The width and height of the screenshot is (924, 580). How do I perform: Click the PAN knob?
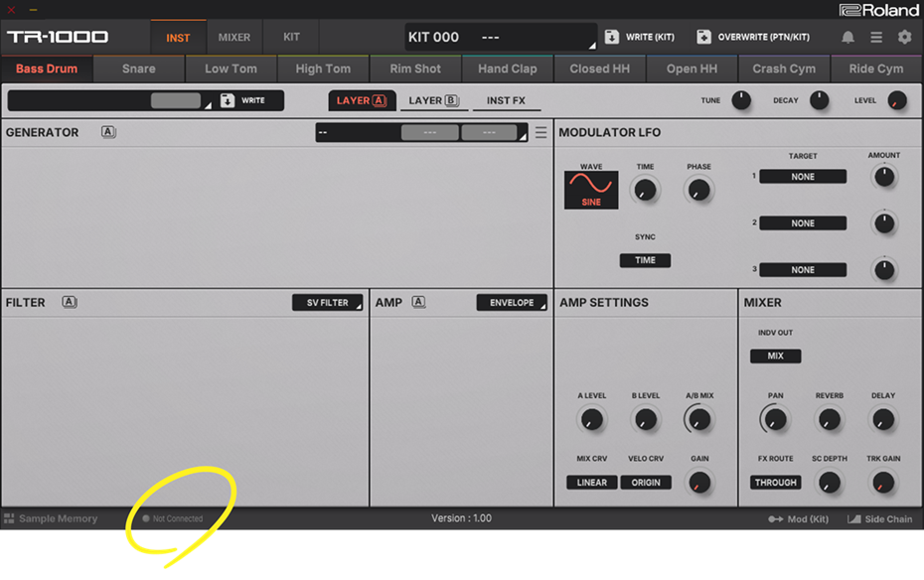point(775,420)
